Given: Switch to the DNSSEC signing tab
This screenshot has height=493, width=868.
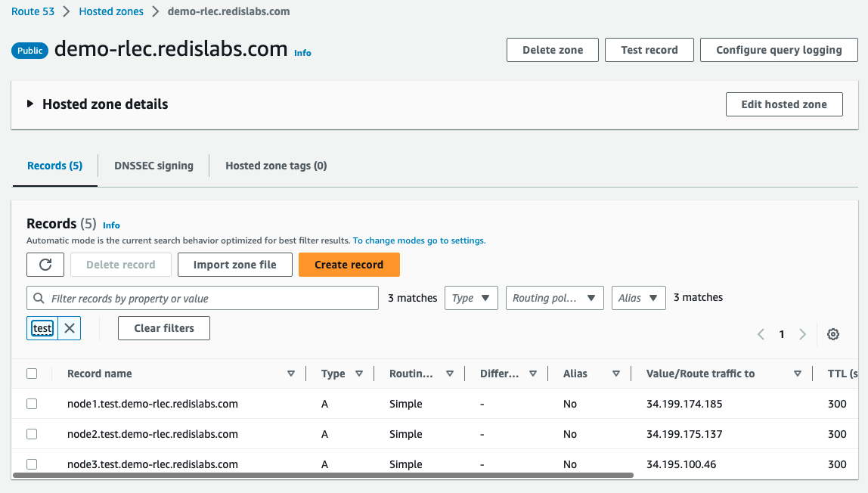Looking at the screenshot, I should [x=153, y=166].
